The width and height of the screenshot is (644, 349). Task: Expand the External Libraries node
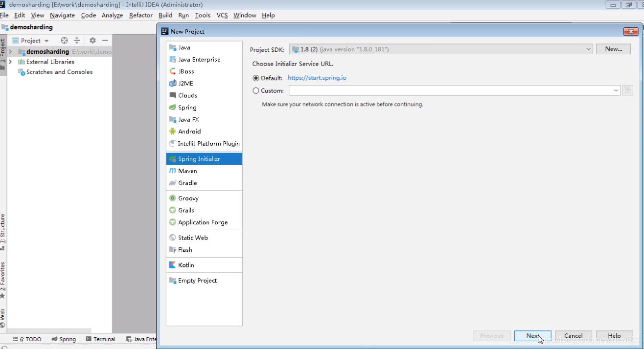10,62
